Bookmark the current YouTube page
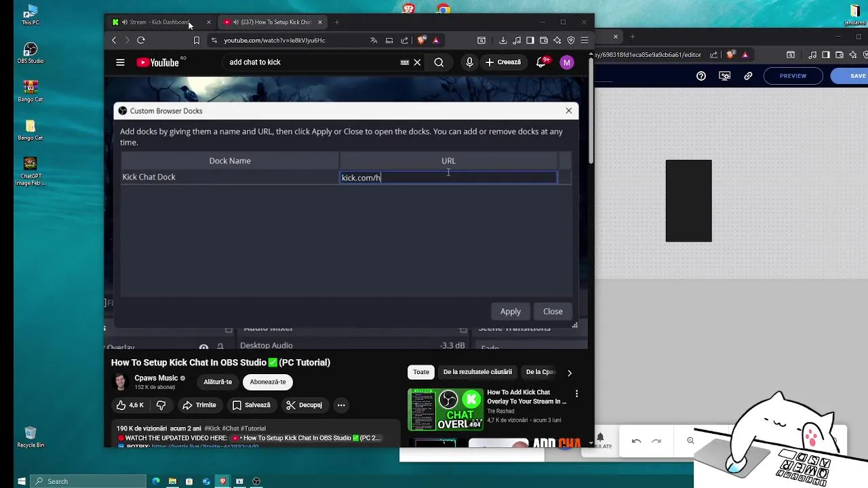This screenshot has width=868, height=488. click(197, 40)
